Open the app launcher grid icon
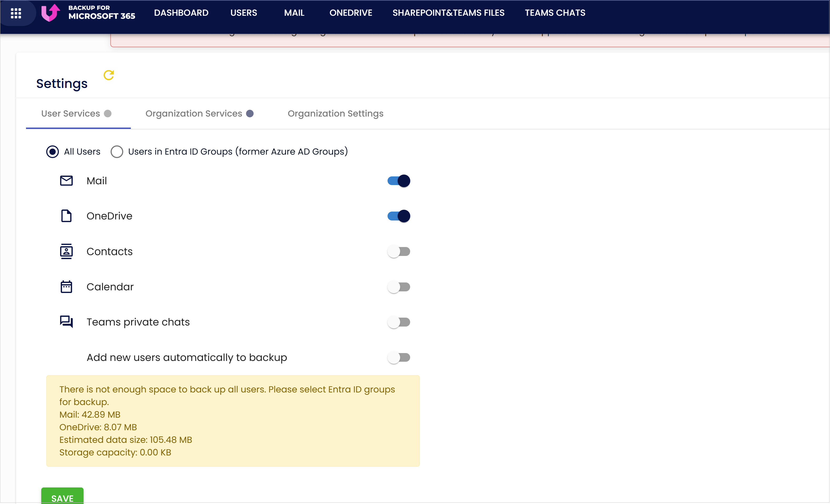 pos(16,13)
